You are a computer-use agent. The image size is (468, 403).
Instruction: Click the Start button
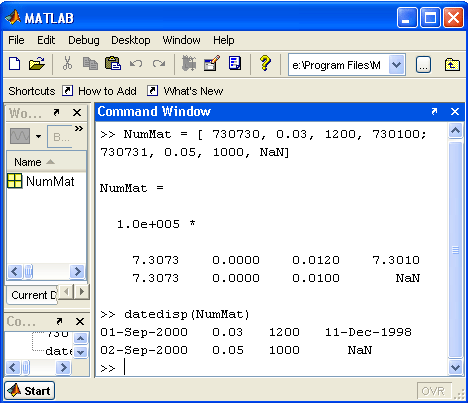coord(30,391)
